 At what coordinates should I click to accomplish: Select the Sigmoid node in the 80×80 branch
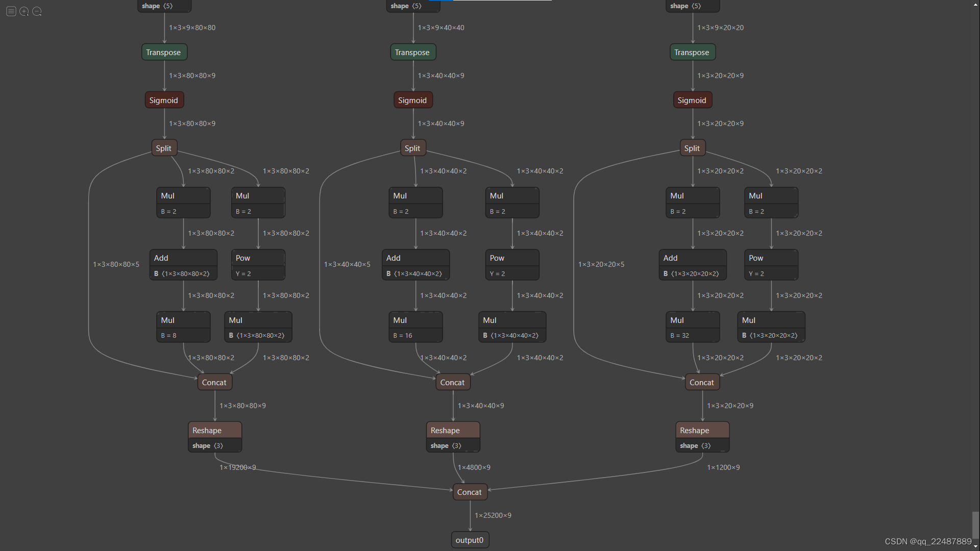[x=164, y=100]
